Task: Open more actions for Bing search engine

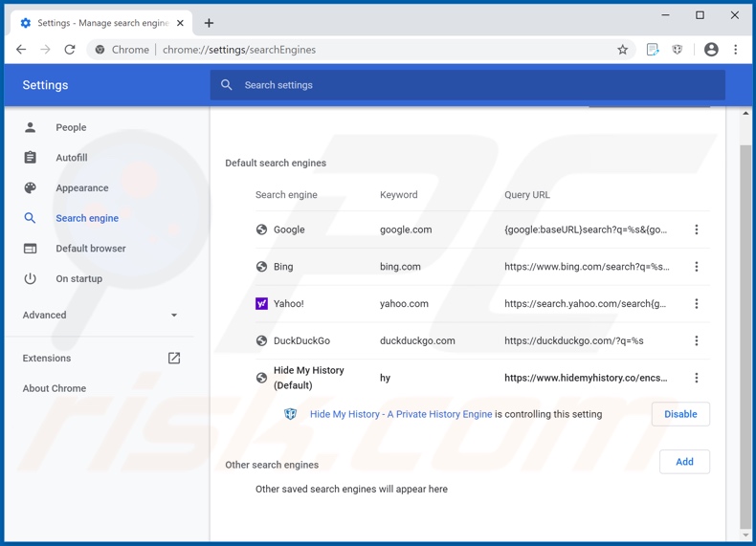Action: click(x=696, y=267)
